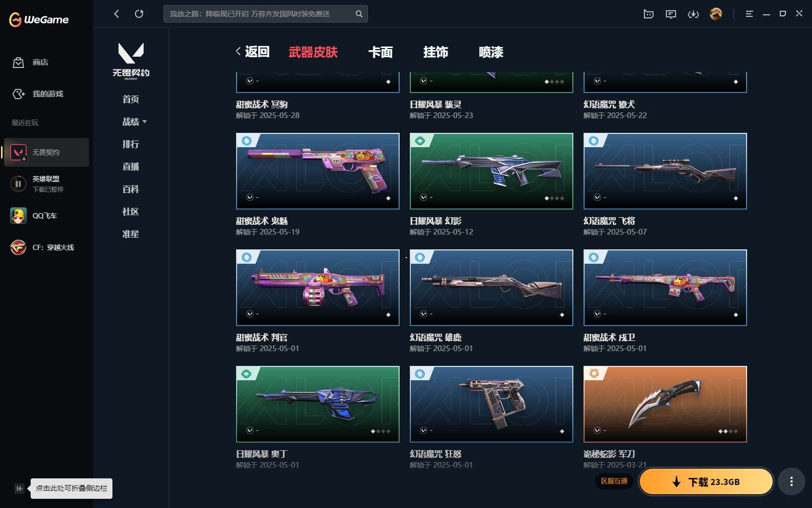812x508 pixels.
Task: Collapse the sidebar with bottom-left arrow
Action: pyautogui.click(x=19, y=489)
